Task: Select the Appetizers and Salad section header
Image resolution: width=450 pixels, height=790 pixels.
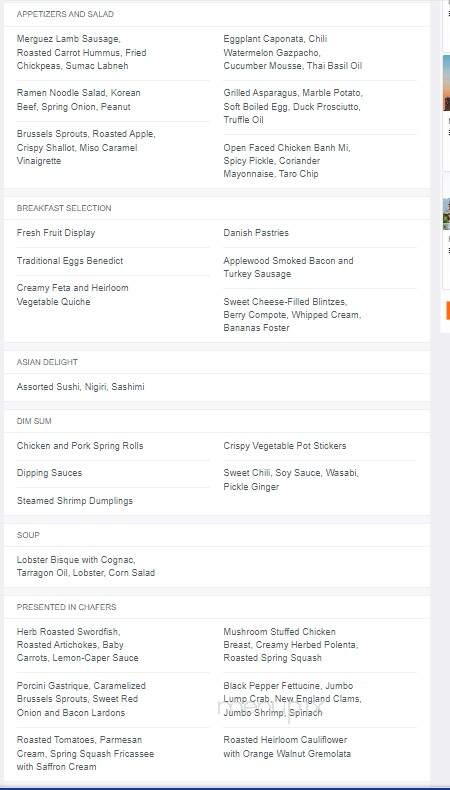Action: coord(65,14)
